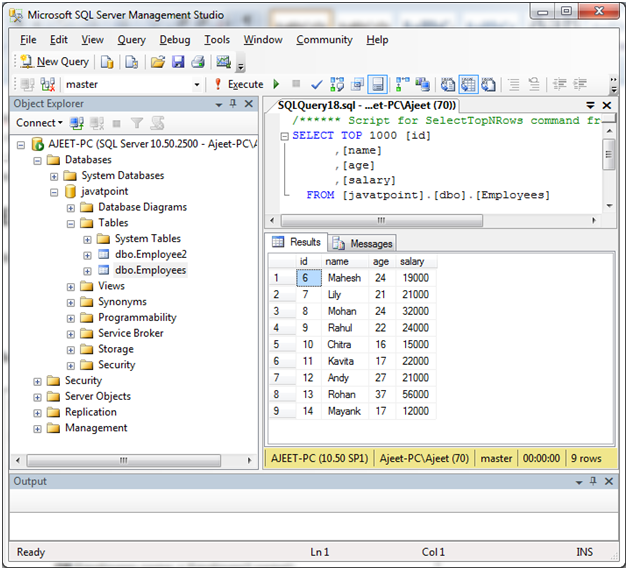Pin the Object Explorer panel auto-hide icon

click(x=233, y=104)
